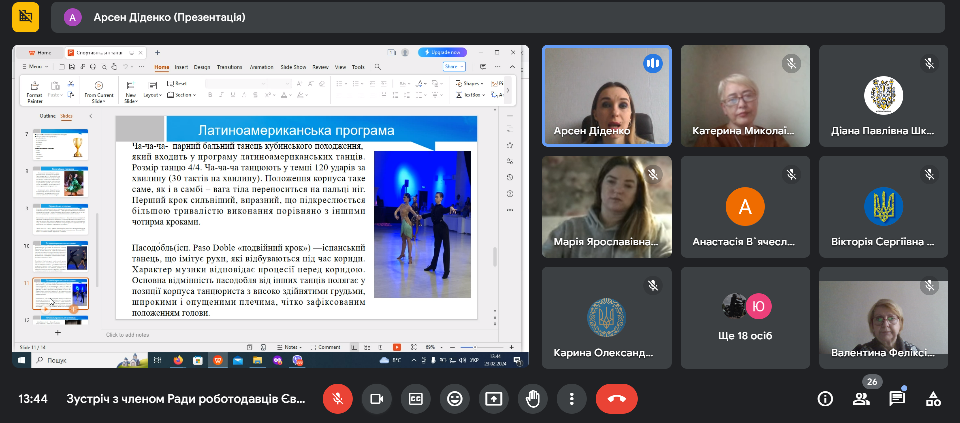Toggle the camera on or off

pos(376,398)
